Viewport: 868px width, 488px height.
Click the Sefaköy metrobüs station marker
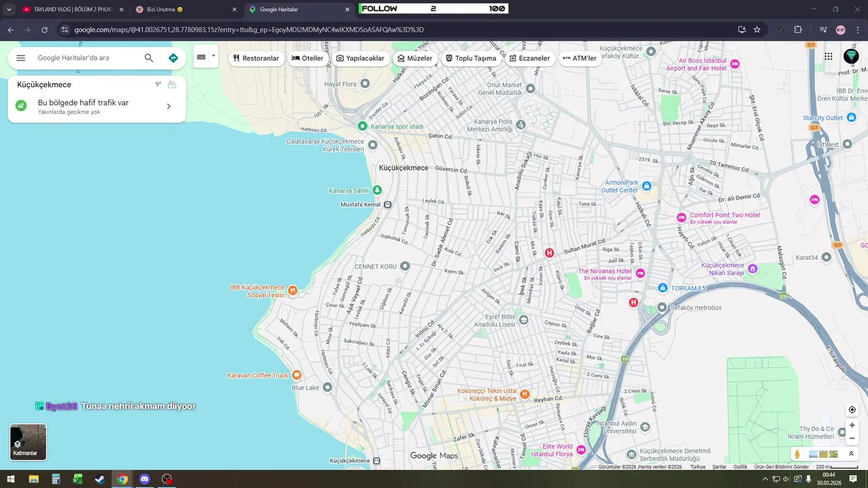coord(663,308)
